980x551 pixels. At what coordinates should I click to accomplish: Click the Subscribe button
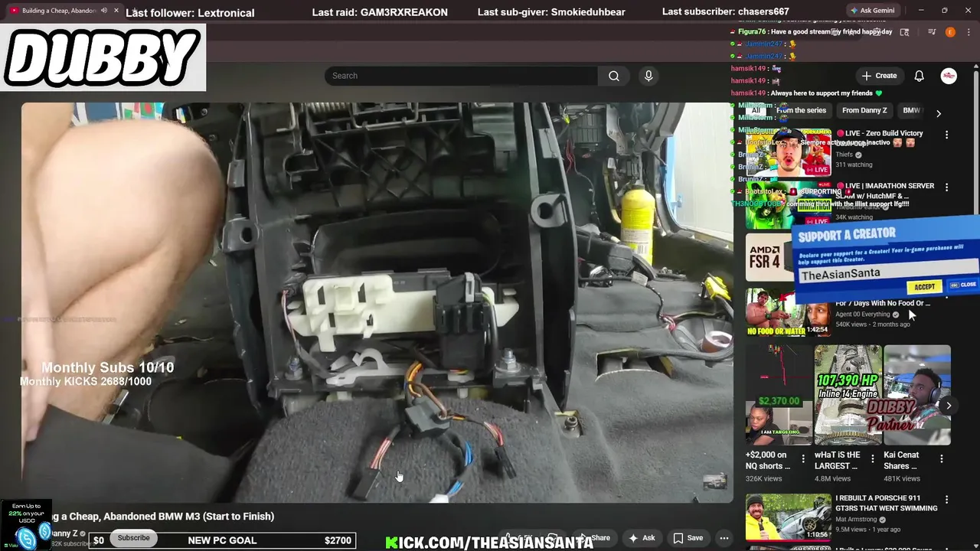pyautogui.click(x=133, y=538)
